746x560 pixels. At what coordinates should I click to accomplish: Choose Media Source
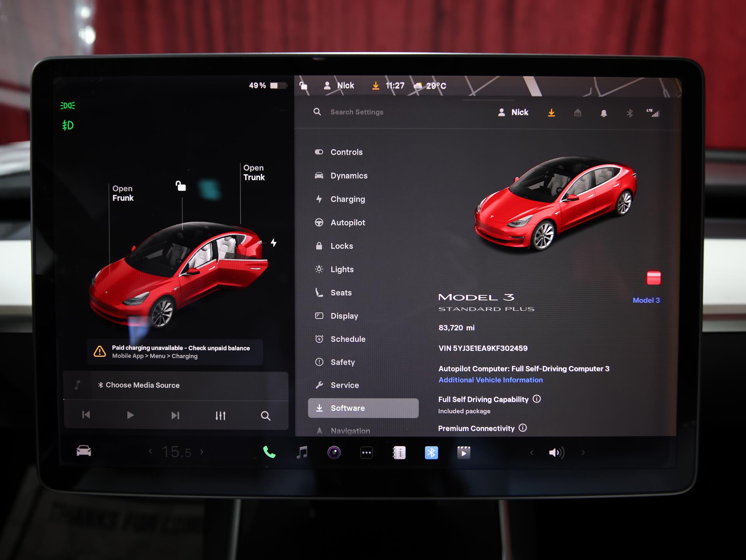point(139,385)
